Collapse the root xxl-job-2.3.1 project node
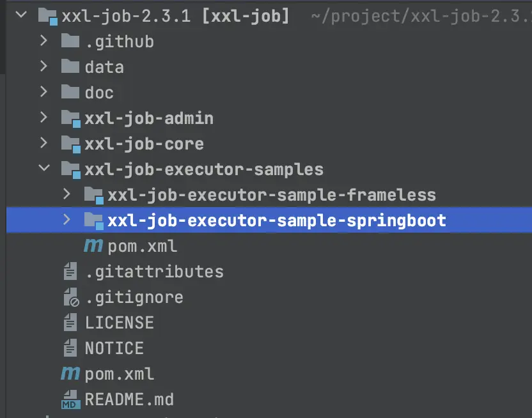This screenshot has height=418, width=532. 20,15
